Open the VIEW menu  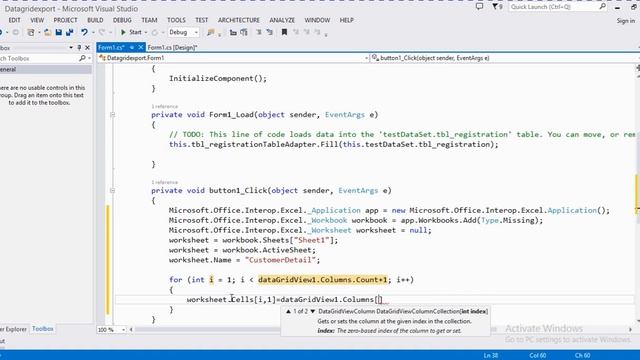(37, 20)
